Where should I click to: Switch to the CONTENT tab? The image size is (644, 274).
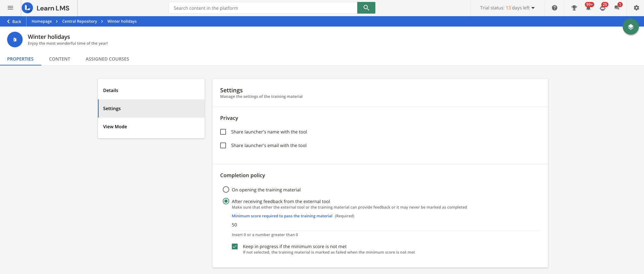click(59, 59)
